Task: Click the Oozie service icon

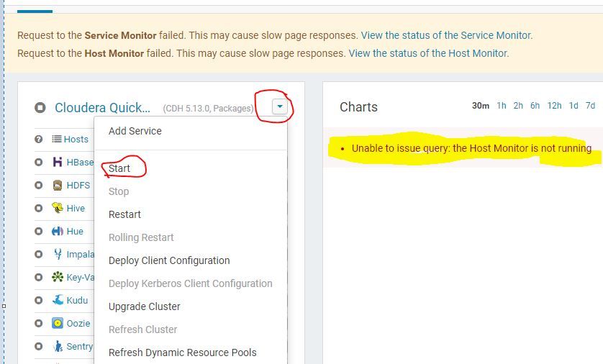Action: (x=58, y=323)
